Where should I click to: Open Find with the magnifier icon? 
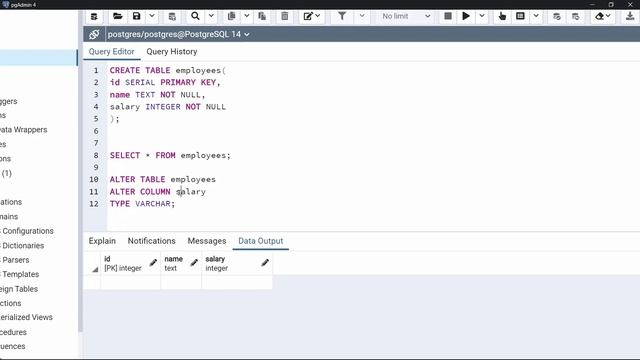[196, 16]
